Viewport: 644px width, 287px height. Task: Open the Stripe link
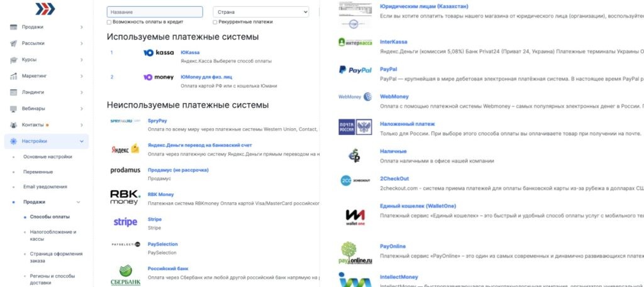tap(155, 219)
